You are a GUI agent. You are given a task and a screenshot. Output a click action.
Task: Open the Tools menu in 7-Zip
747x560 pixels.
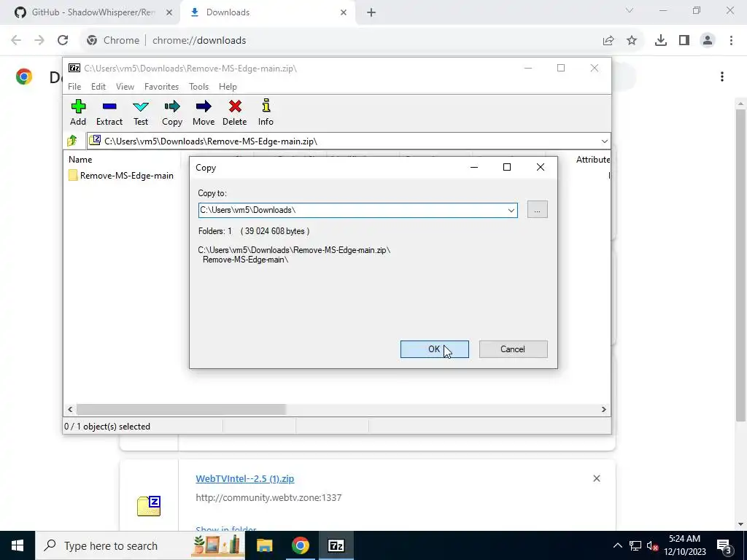pyautogui.click(x=198, y=87)
